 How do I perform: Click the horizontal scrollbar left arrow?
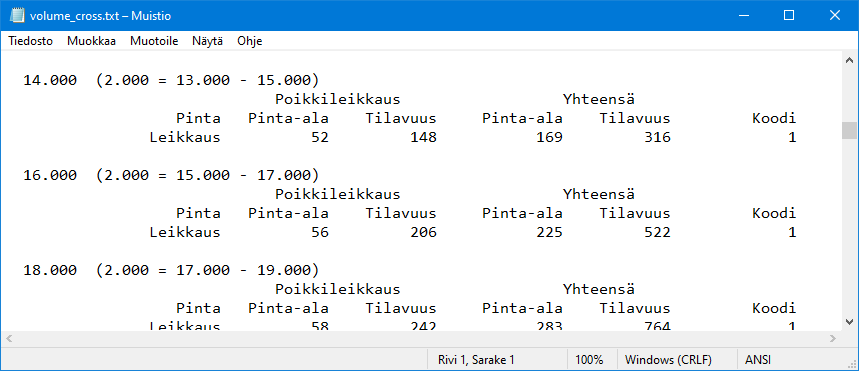[x=8, y=339]
